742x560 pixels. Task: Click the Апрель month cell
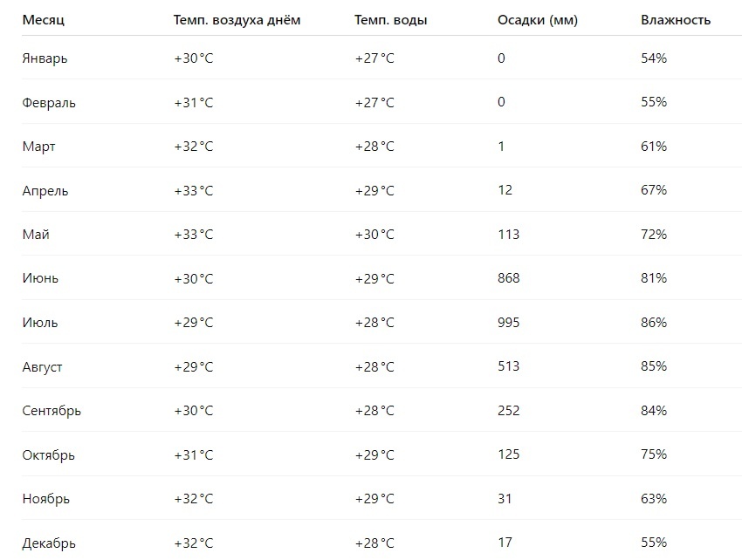45,191
